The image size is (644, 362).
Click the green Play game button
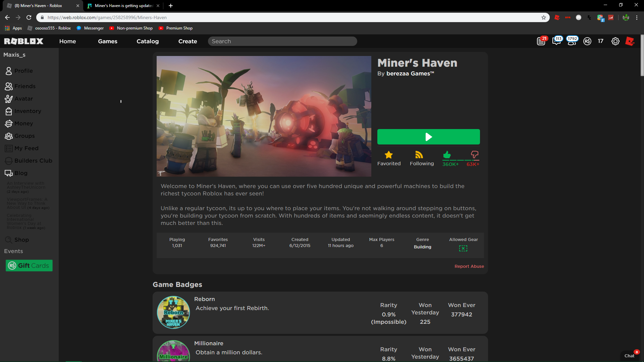pos(428,137)
